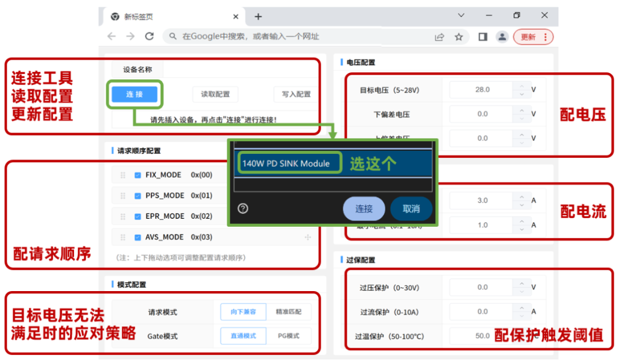This screenshot has height=364, width=620.
Task: Toggle the EPR_MODE checkbox
Action: tap(136, 216)
